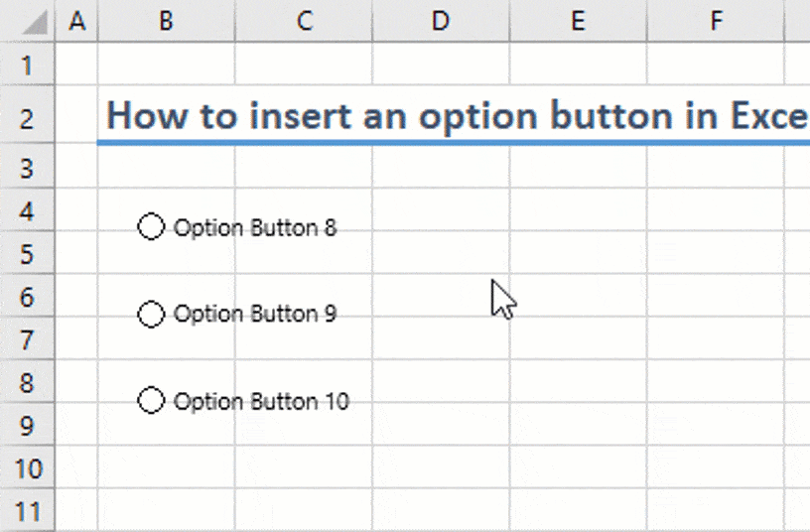Select the Option Button 9 radio button
Viewport: 810px width, 532px height.
pos(151,315)
